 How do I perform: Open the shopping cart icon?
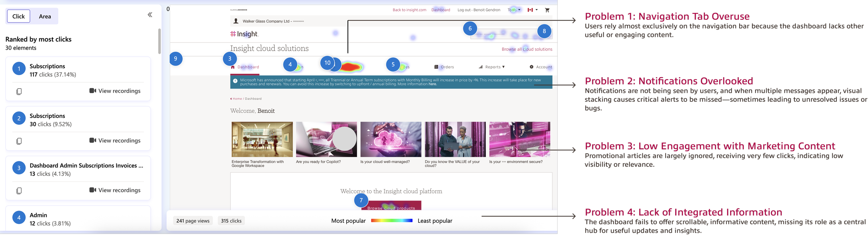[547, 10]
